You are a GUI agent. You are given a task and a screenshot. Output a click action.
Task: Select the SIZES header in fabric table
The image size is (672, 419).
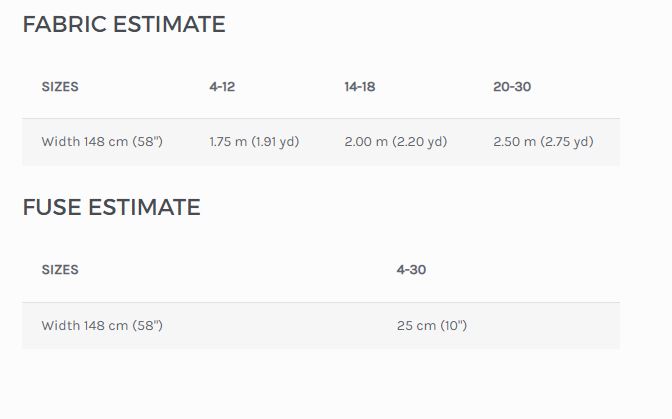coord(60,87)
